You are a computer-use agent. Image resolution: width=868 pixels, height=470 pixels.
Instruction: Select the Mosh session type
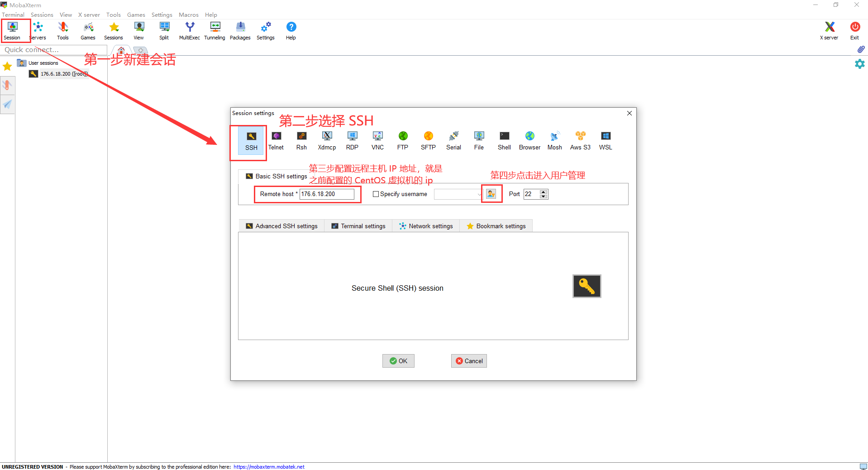(555, 141)
